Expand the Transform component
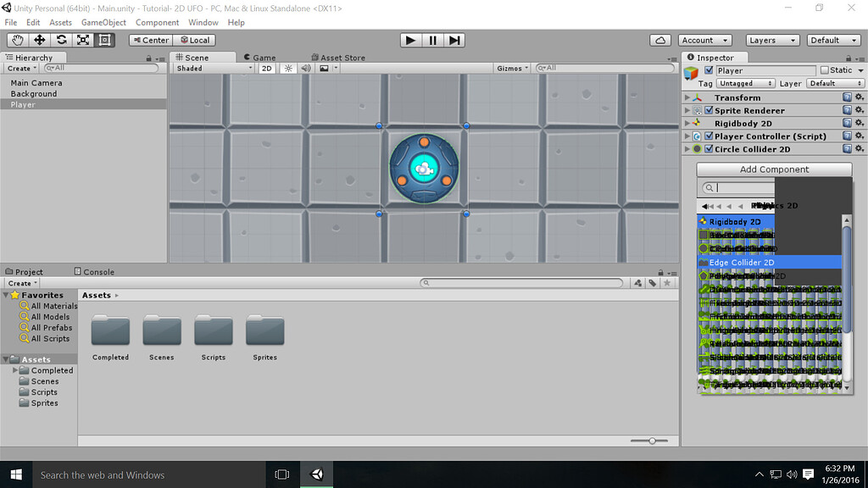The height and width of the screenshot is (488, 868). 686,97
